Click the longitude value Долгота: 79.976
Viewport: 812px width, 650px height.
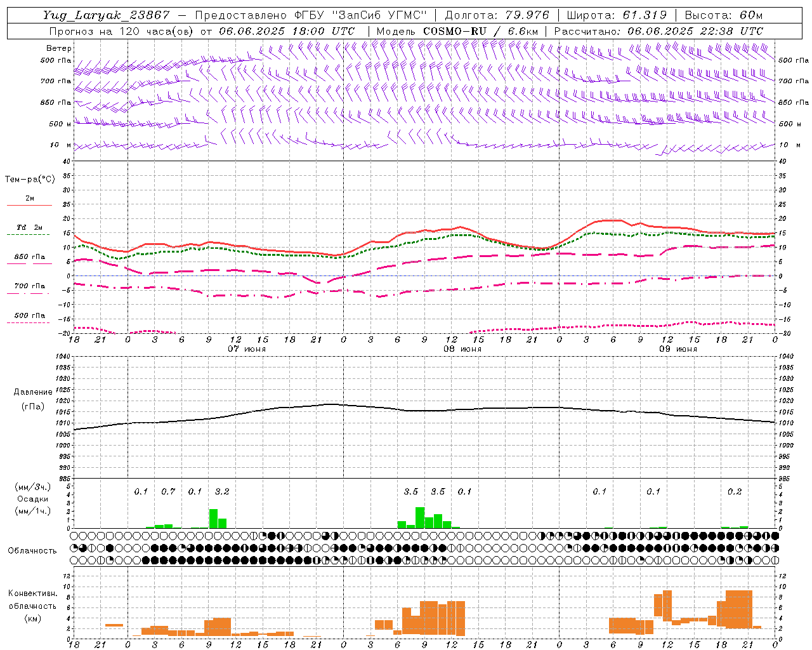click(497, 15)
